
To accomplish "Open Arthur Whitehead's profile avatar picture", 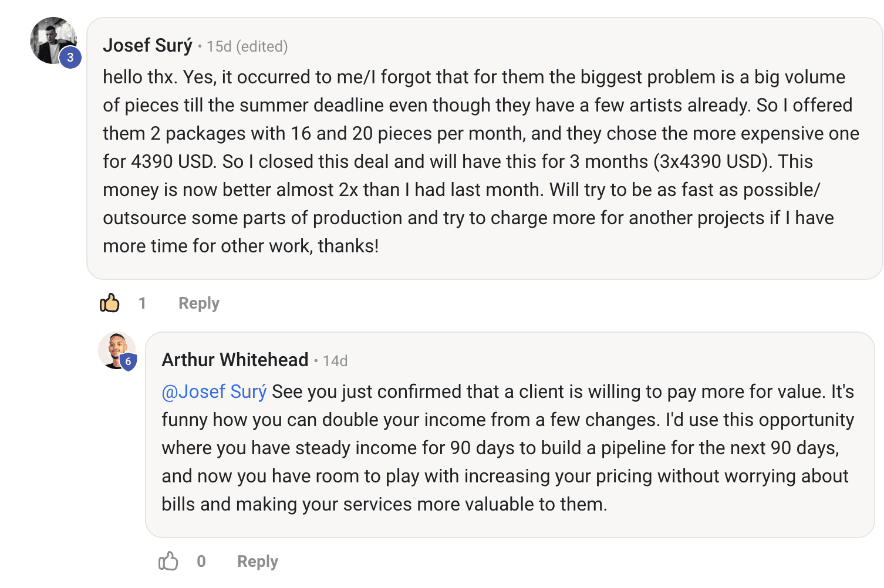I will coord(117,350).
